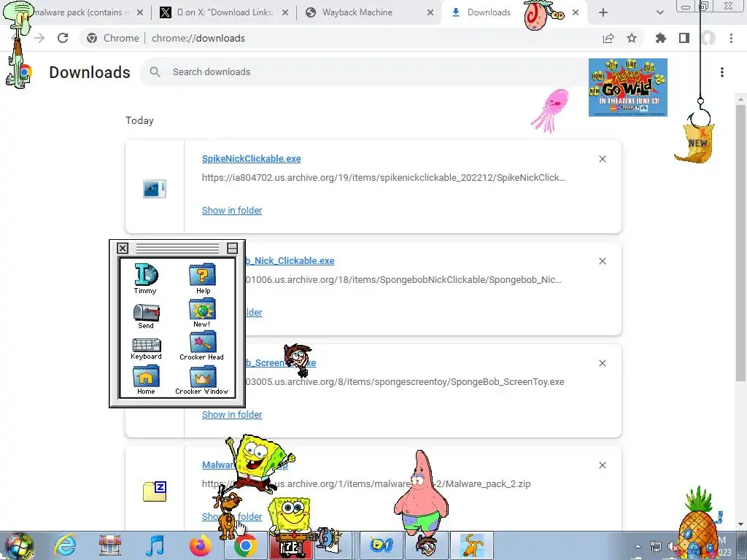The width and height of the screenshot is (747, 560).
Task: Click the Patrick Star character
Action: (421, 494)
